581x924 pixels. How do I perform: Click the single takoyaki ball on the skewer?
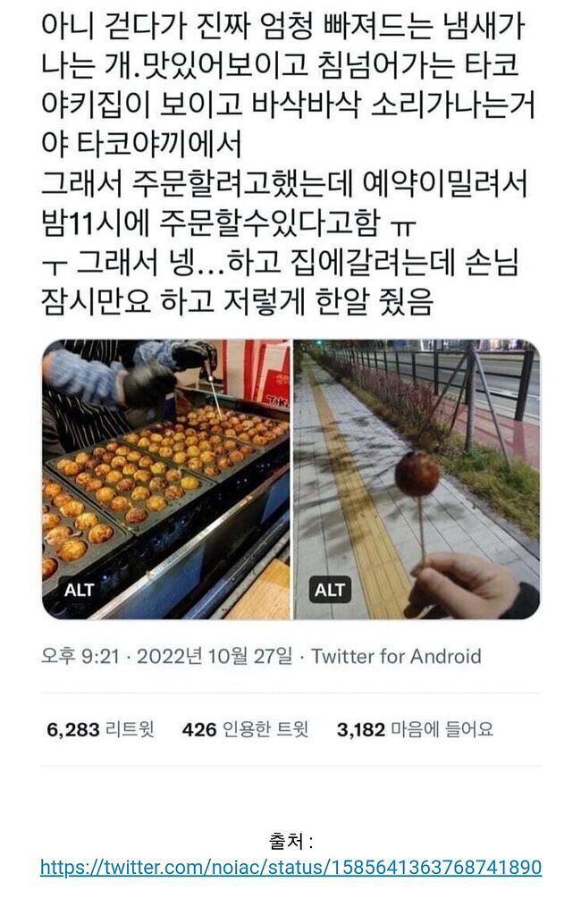pos(417,474)
